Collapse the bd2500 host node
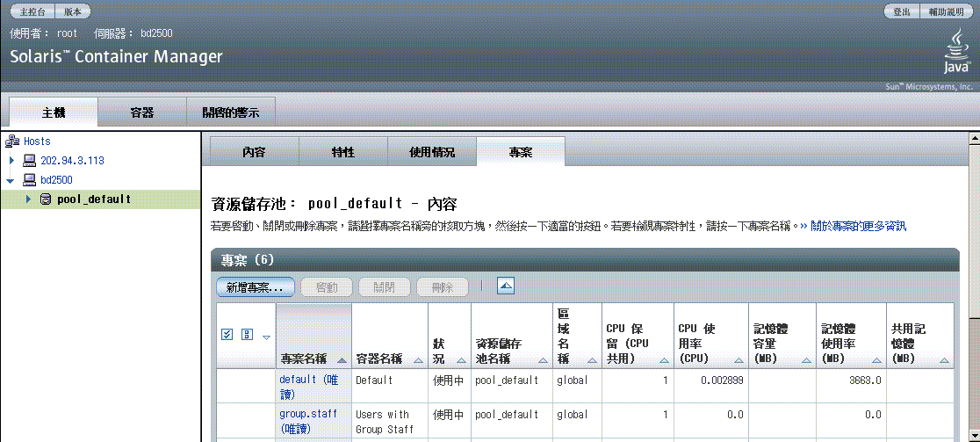Image resolution: width=980 pixels, height=442 pixels. point(11,181)
